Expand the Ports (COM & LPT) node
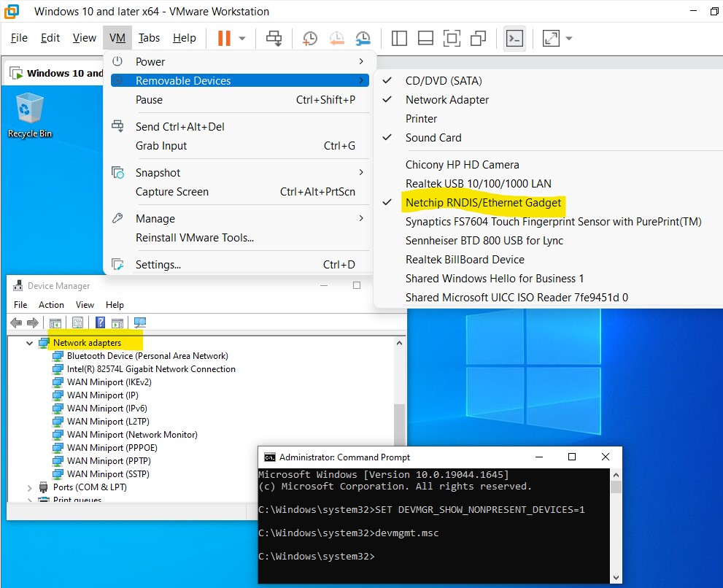 coord(29,487)
